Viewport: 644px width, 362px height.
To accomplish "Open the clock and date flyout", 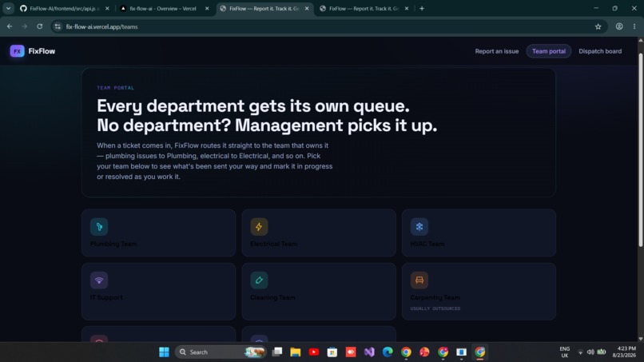I will [x=624, y=352].
